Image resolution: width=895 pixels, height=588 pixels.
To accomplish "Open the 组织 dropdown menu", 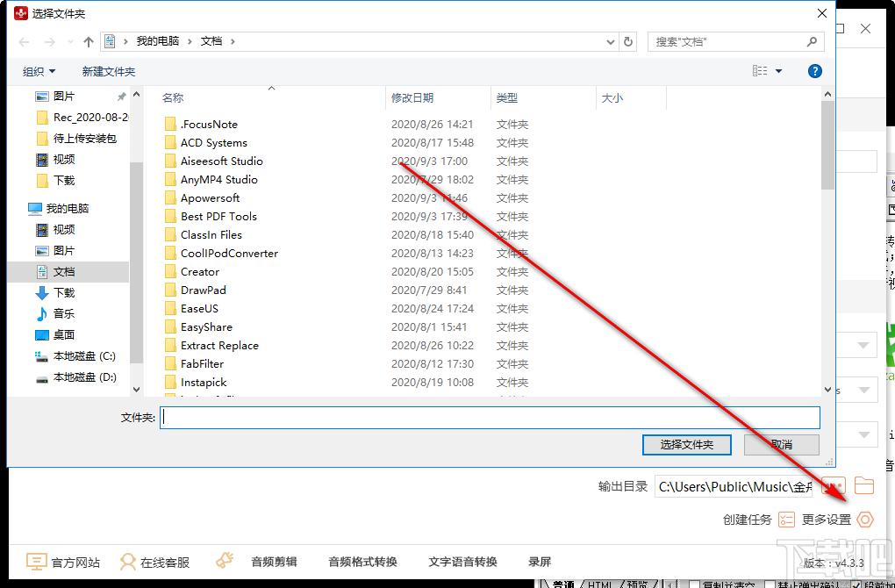I will pos(39,71).
